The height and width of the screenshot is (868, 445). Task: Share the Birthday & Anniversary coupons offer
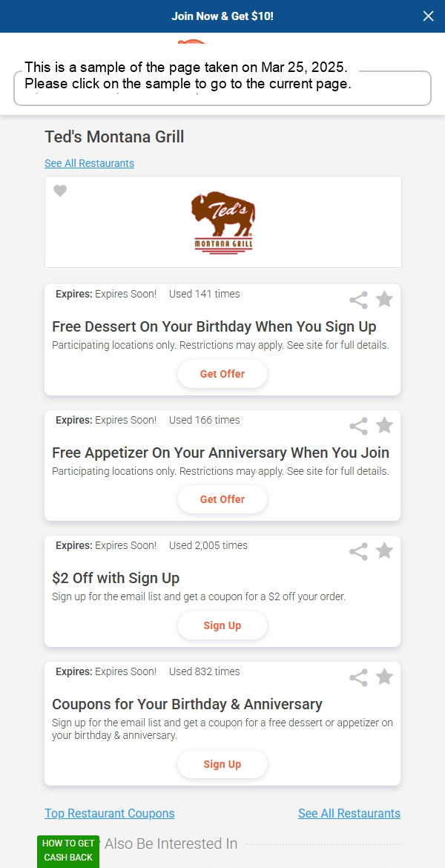[x=359, y=677]
